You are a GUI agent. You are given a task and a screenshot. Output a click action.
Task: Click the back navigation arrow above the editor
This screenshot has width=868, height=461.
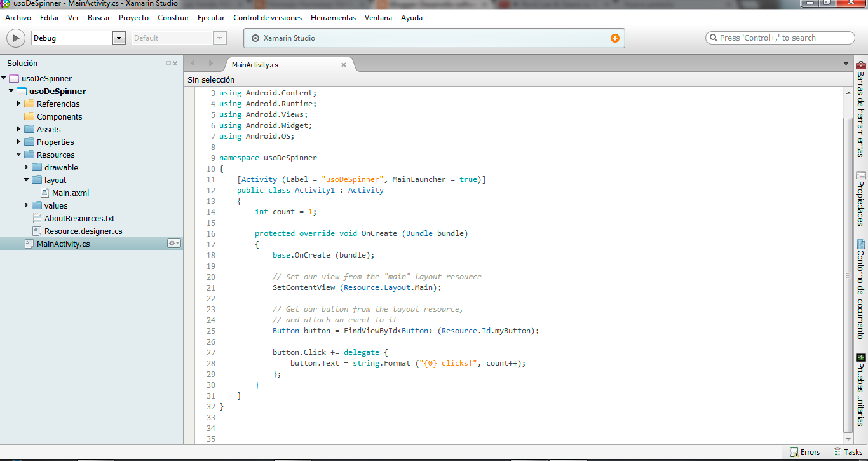click(x=193, y=64)
